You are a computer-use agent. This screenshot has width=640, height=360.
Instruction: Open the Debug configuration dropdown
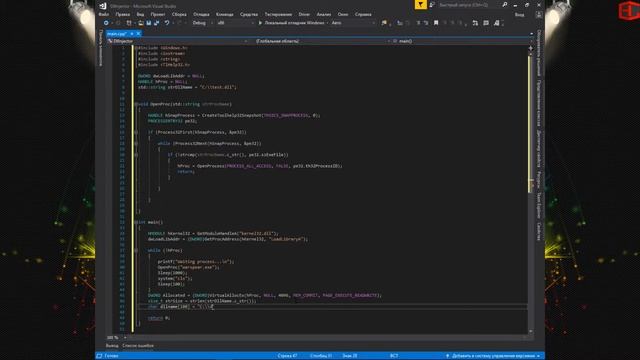[203, 23]
